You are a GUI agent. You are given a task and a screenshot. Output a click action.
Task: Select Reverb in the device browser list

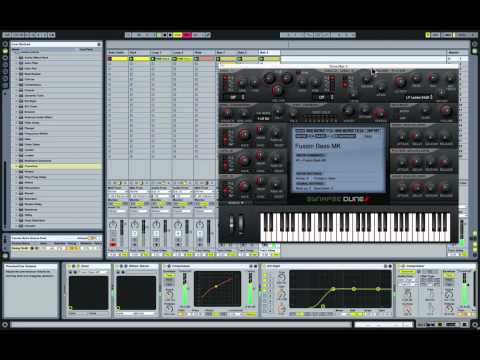tap(29, 193)
